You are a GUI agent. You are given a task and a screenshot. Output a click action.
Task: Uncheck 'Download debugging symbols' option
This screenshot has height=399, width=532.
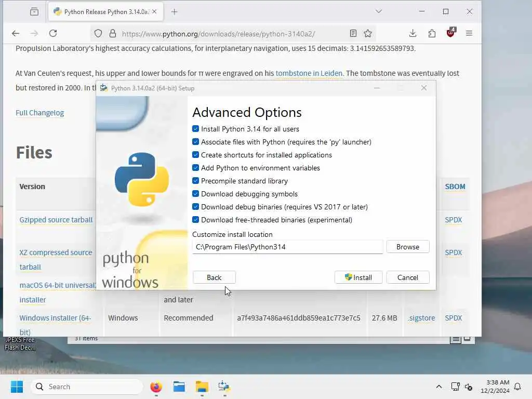coord(195,194)
